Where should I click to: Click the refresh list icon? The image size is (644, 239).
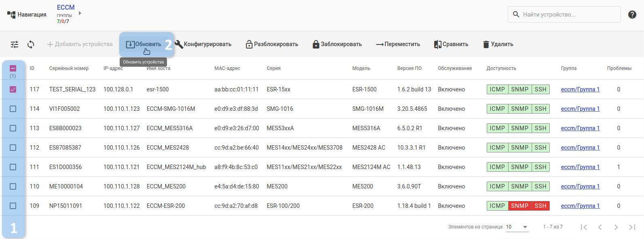(x=31, y=44)
